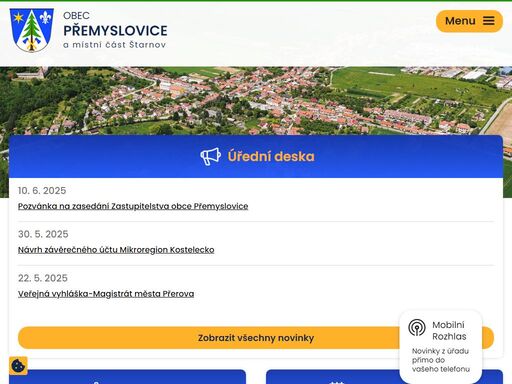512x384 pixels.
Task: Click the OBEC PŘEMYSLOVICE site title
Action: tap(115, 26)
